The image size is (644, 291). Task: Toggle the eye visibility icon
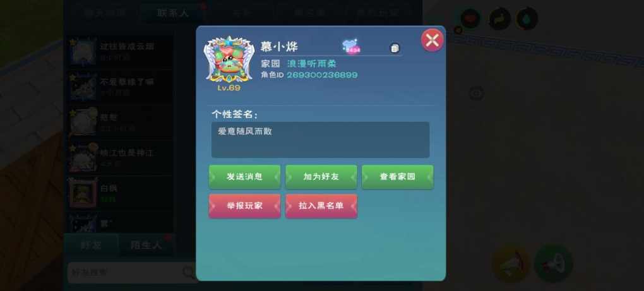coord(477,93)
